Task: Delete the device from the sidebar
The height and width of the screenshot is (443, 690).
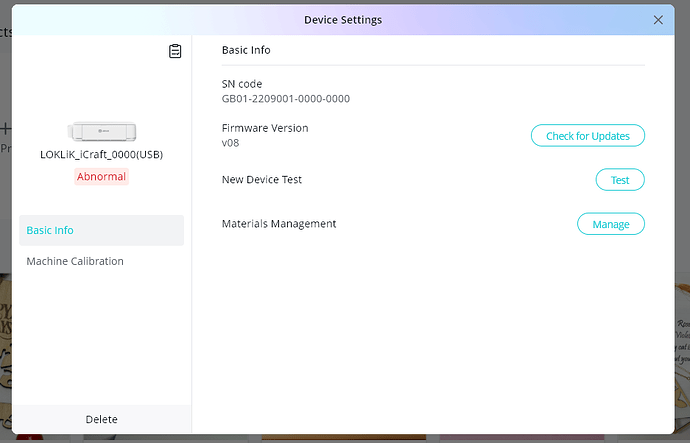Action: [101, 419]
